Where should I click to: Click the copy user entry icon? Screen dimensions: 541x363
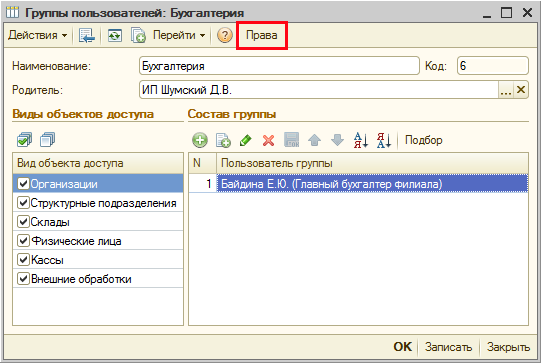coord(223,140)
